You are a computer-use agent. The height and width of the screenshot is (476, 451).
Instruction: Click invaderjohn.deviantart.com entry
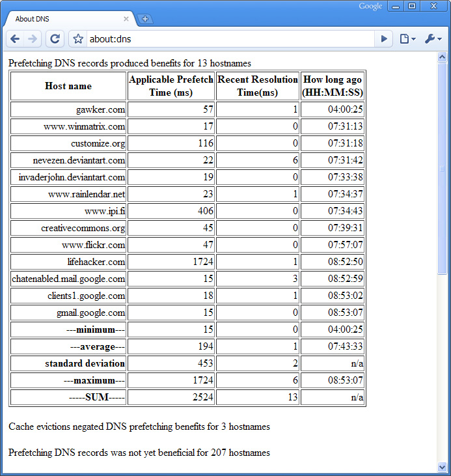point(68,177)
